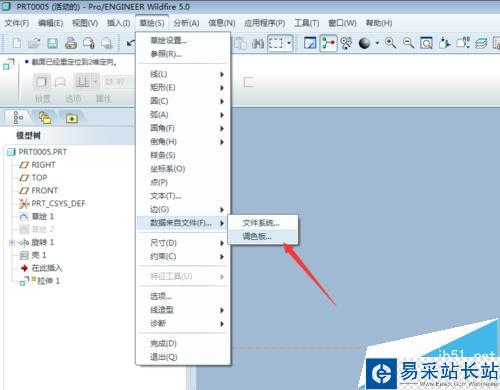Screen dimensions: 500x390
Task: Click the Paste clipboard icon
Action: click(240, 43)
